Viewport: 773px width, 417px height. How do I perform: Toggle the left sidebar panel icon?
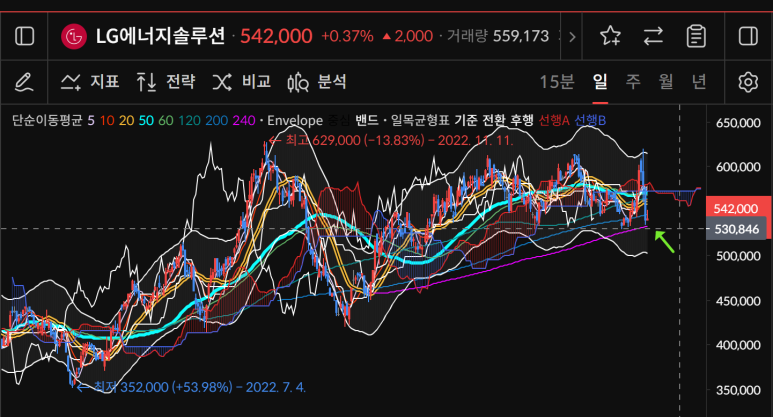coord(25,36)
